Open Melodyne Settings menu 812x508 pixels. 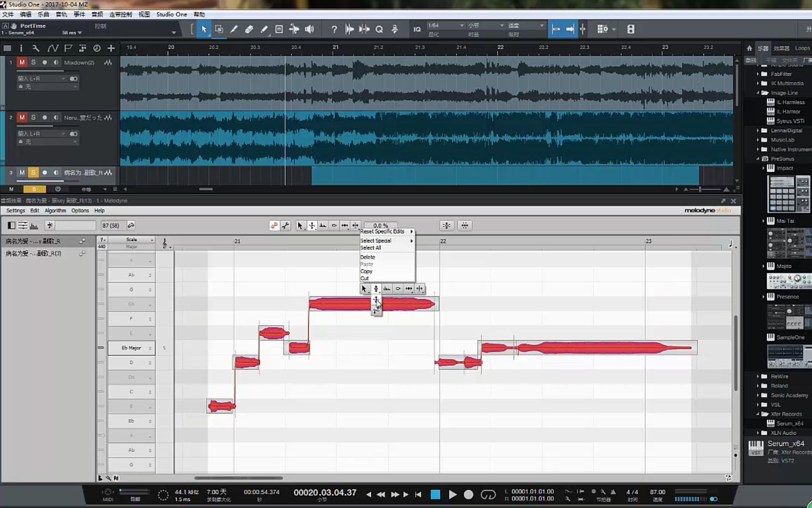(x=16, y=211)
